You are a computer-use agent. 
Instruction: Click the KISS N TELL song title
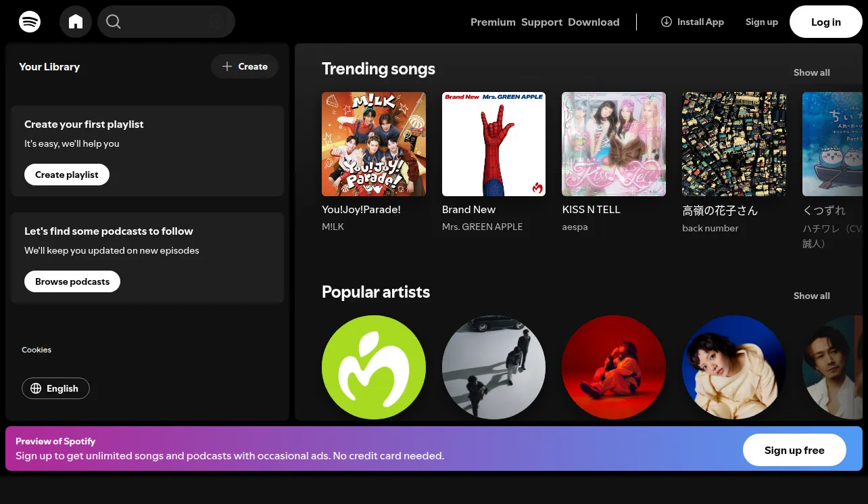coord(591,210)
